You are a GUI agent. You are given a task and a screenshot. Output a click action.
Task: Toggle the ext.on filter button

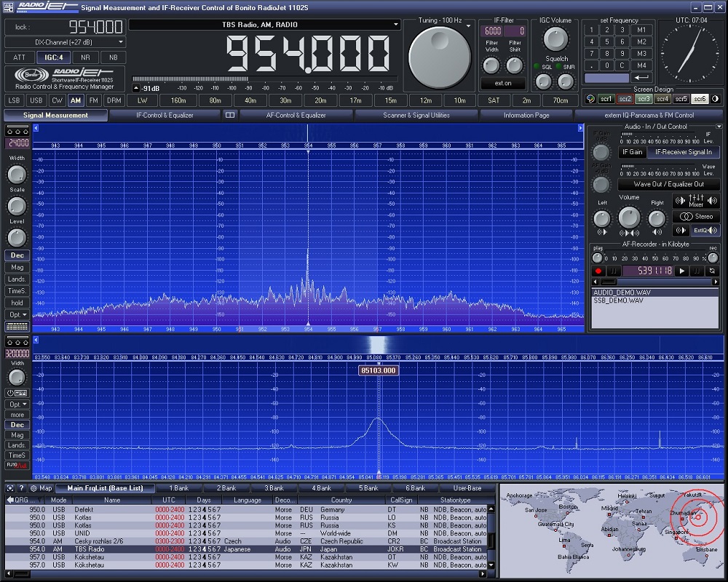click(503, 83)
